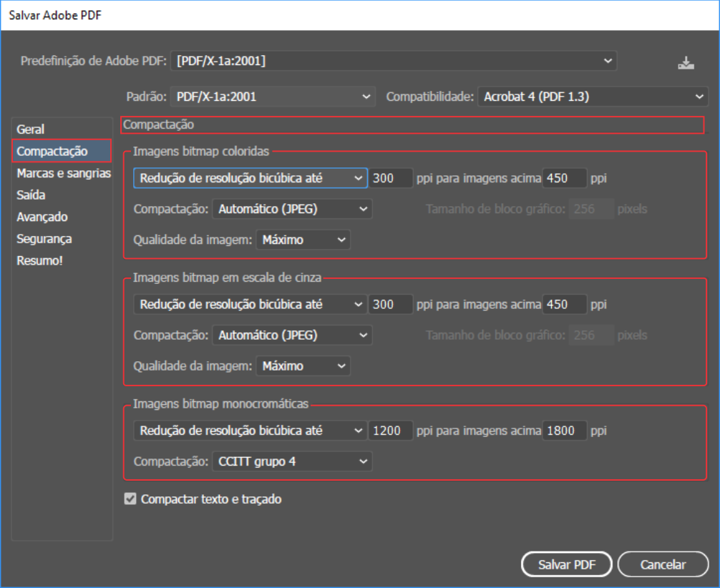
Task: Open grayscale resolution reduction method dropdown
Action: [250, 304]
